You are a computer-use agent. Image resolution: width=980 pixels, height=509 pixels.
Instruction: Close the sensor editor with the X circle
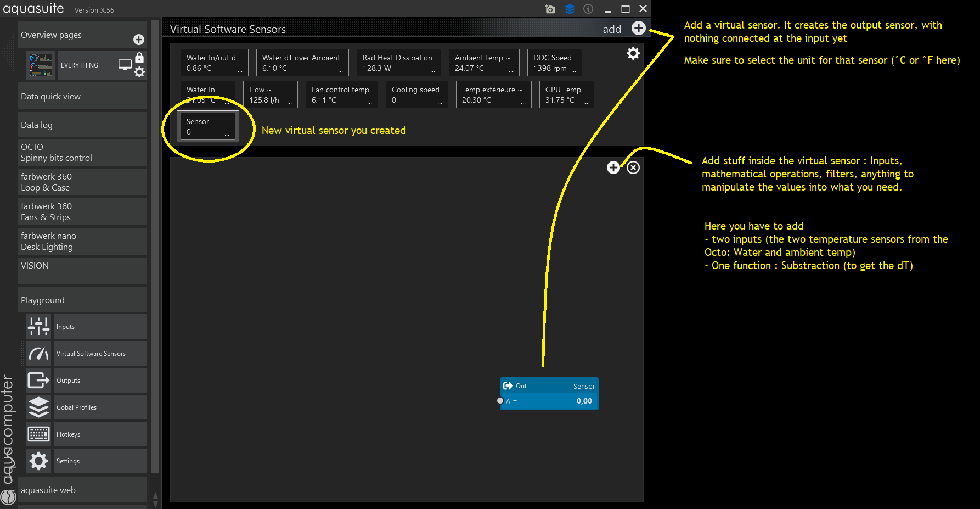[633, 167]
